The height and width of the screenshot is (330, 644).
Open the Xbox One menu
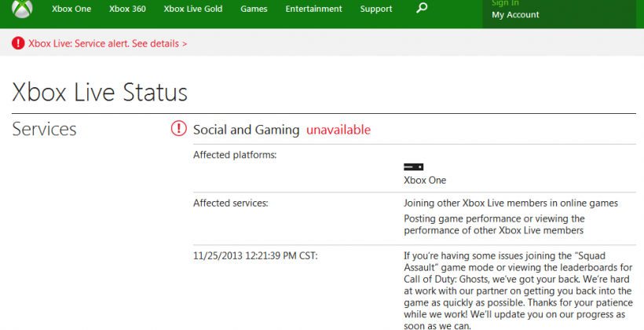click(71, 9)
